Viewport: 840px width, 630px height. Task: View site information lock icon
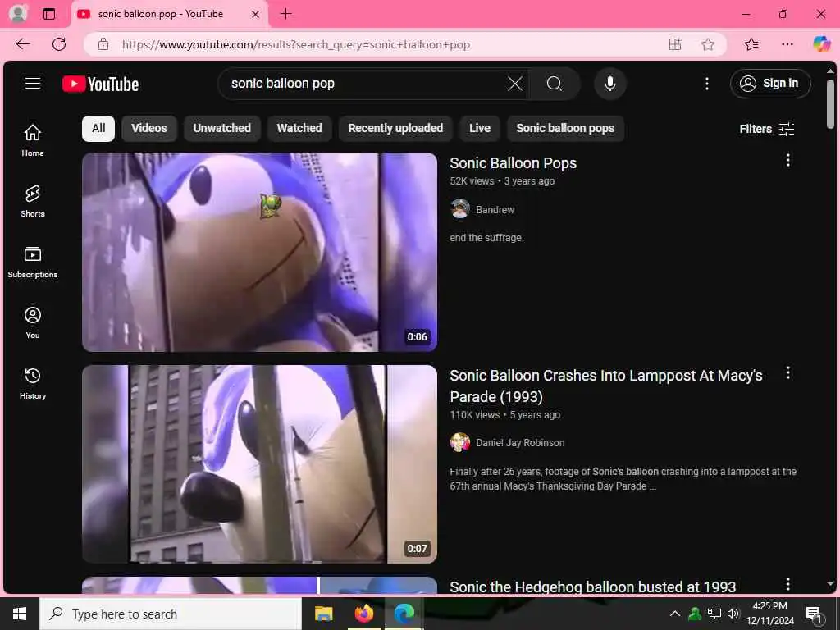pyautogui.click(x=103, y=44)
